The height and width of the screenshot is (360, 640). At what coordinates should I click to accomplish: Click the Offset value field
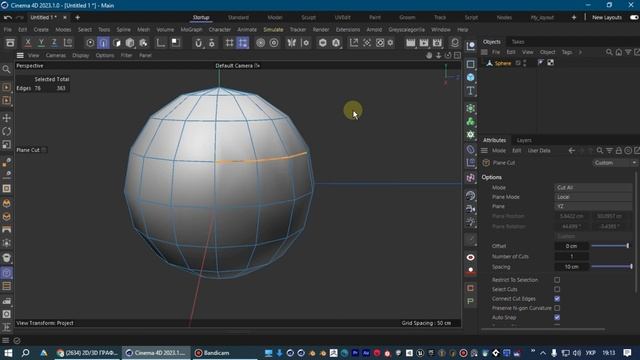(571, 246)
